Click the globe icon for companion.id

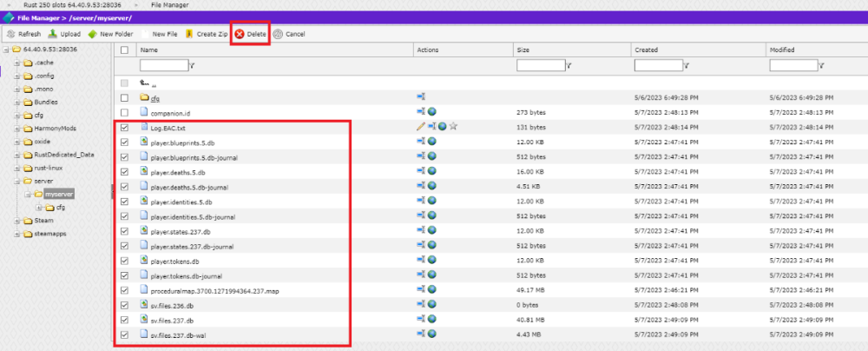tap(431, 112)
